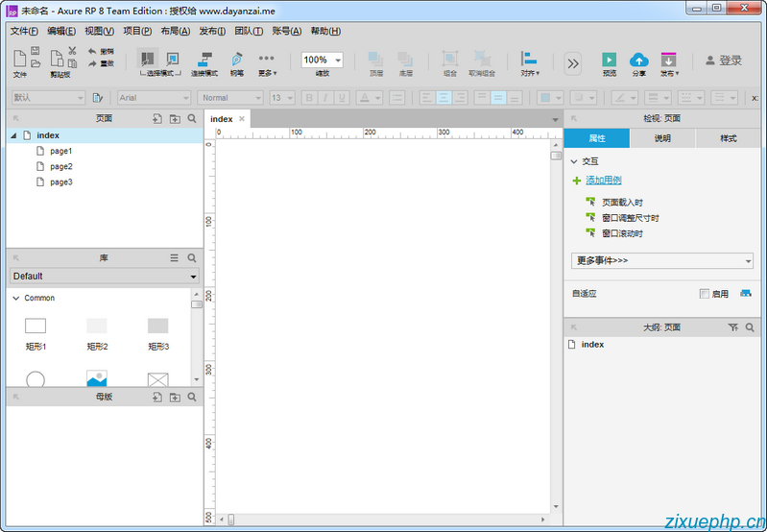Click the cut scissors icon

[x=72, y=50]
